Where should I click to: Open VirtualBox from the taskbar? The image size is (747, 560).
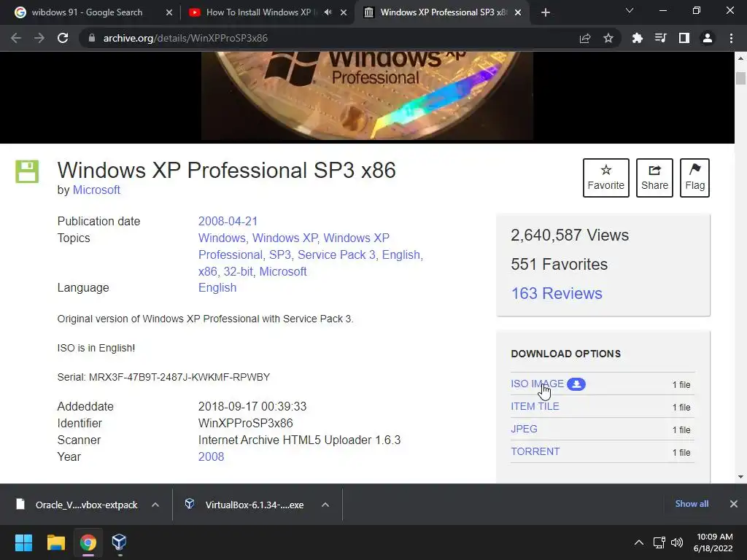(119, 542)
